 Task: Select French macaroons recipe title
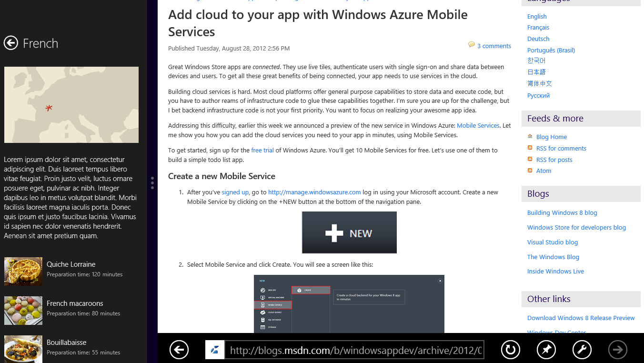click(x=75, y=303)
